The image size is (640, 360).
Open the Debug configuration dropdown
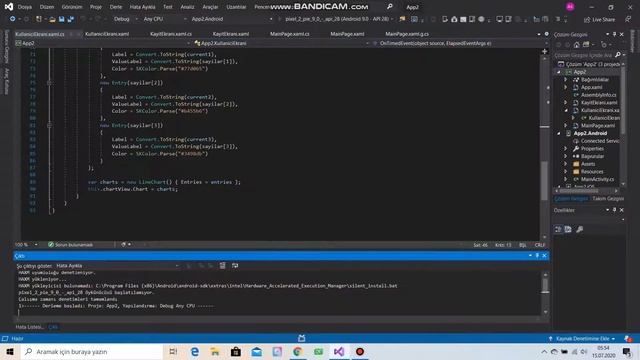click(x=125, y=19)
